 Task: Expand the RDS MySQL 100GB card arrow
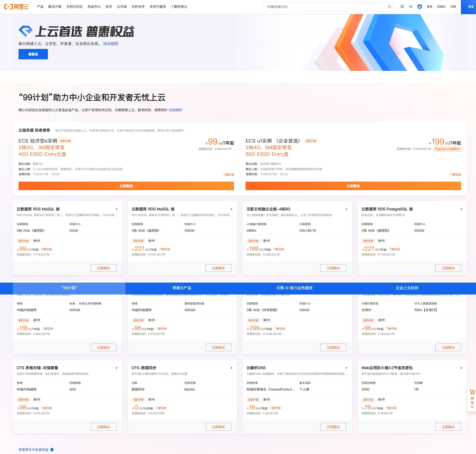[231, 209]
